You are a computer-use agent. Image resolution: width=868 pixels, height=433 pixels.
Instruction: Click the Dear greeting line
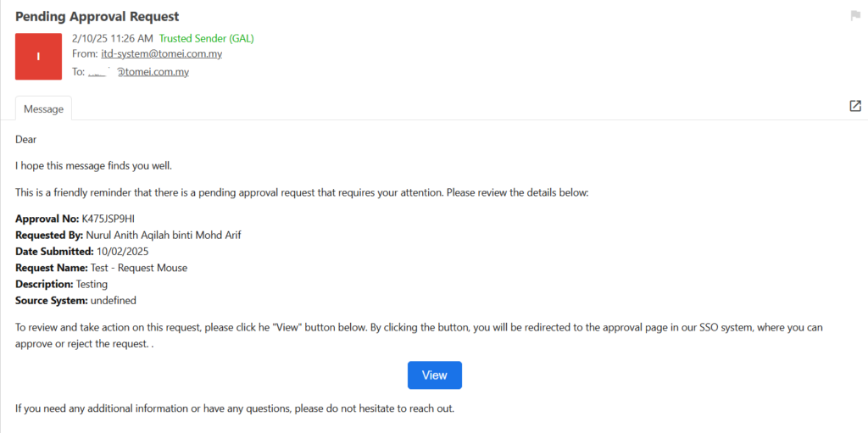(26, 140)
